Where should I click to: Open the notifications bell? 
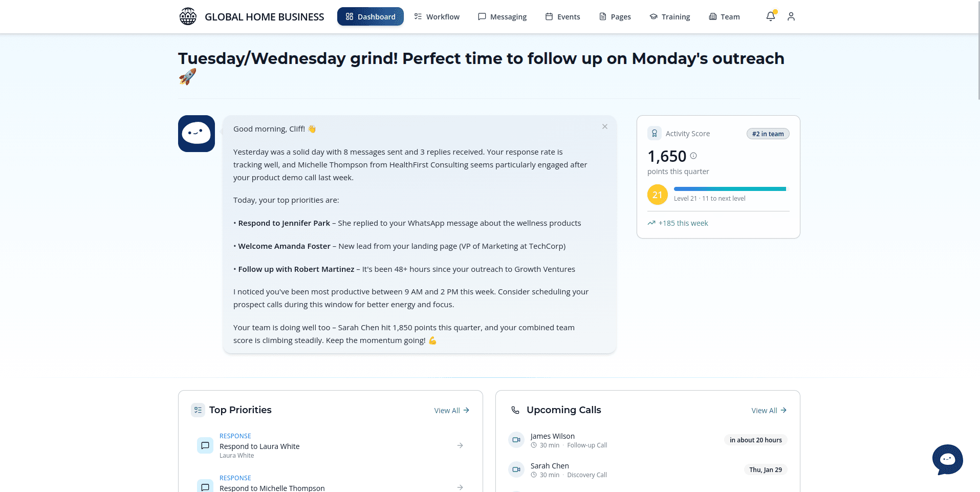(x=770, y=16)
